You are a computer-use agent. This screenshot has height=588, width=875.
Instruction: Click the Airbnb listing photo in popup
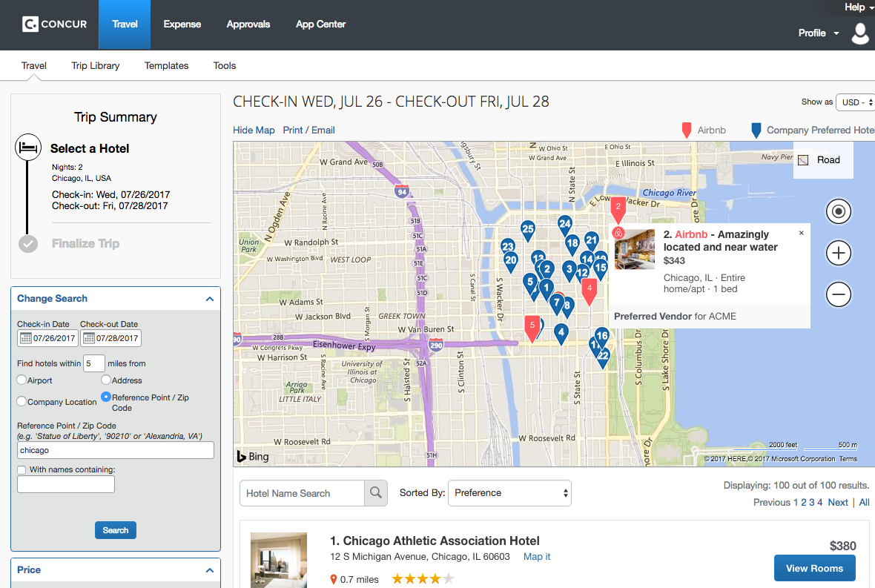point(635,249)
